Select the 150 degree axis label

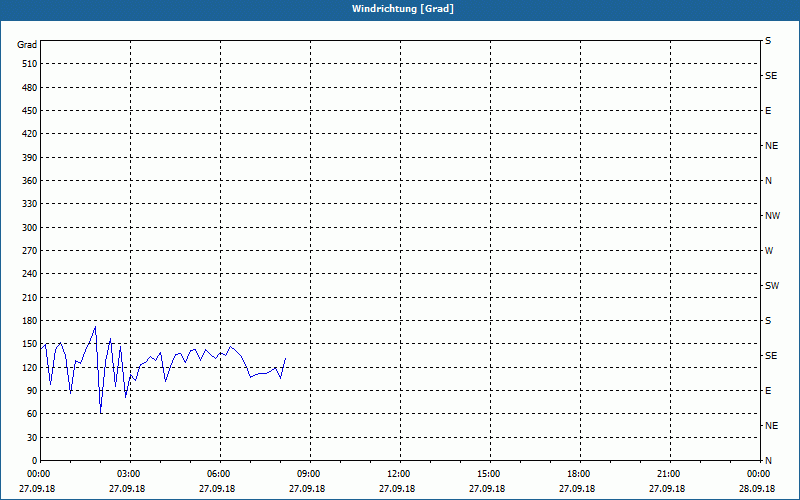[29, 344]
